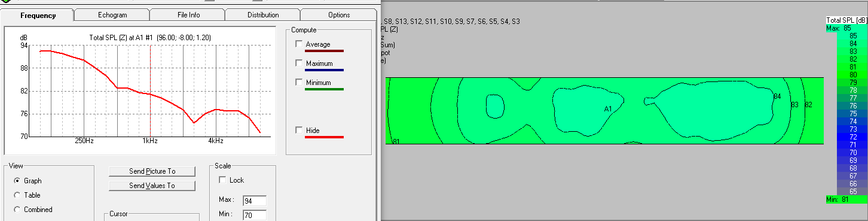Viewport: 868px width, 221px height.
Task: Switch to the Distribution tab
Action: [x=262, y=15]
